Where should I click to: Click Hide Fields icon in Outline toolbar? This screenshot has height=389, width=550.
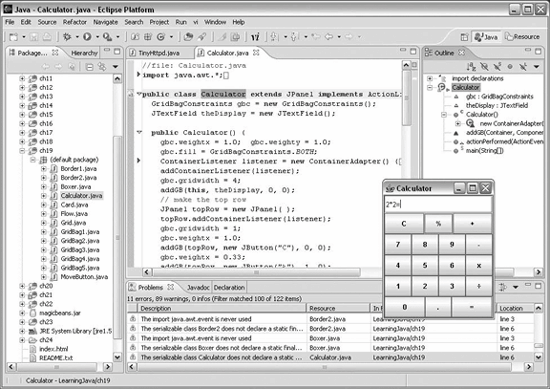pos(484,66)
